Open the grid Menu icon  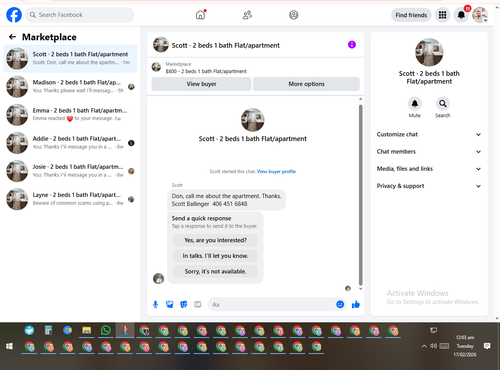pos(442,15)
